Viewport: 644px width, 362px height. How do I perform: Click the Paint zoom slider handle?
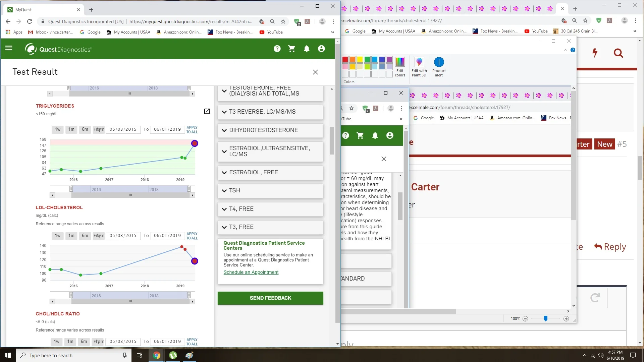(546, 318)
